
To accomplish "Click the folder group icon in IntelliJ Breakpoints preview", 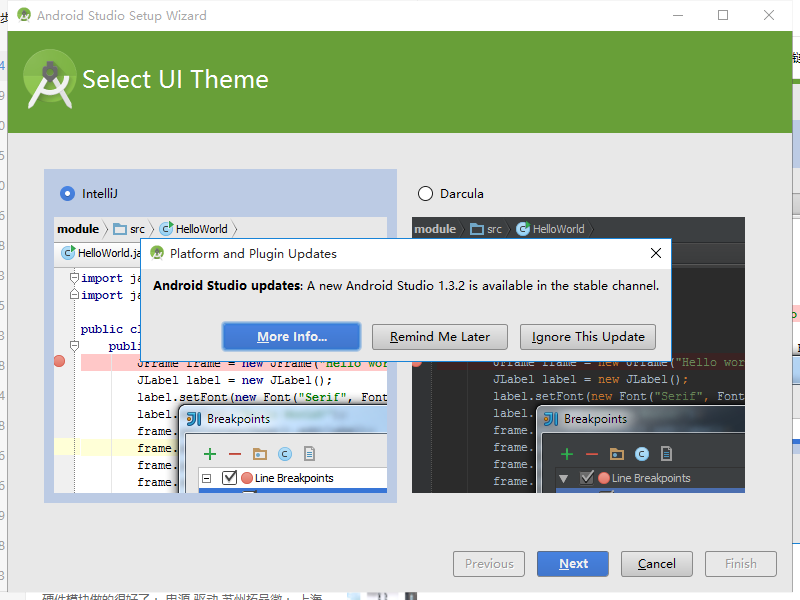I will [x=260, y=454].
